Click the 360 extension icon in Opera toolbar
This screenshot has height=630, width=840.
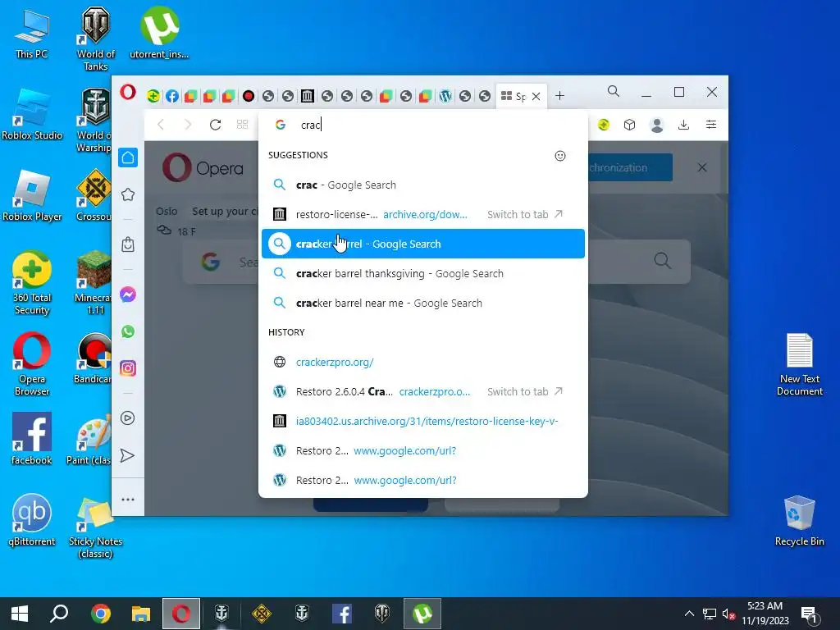[604, 125]
